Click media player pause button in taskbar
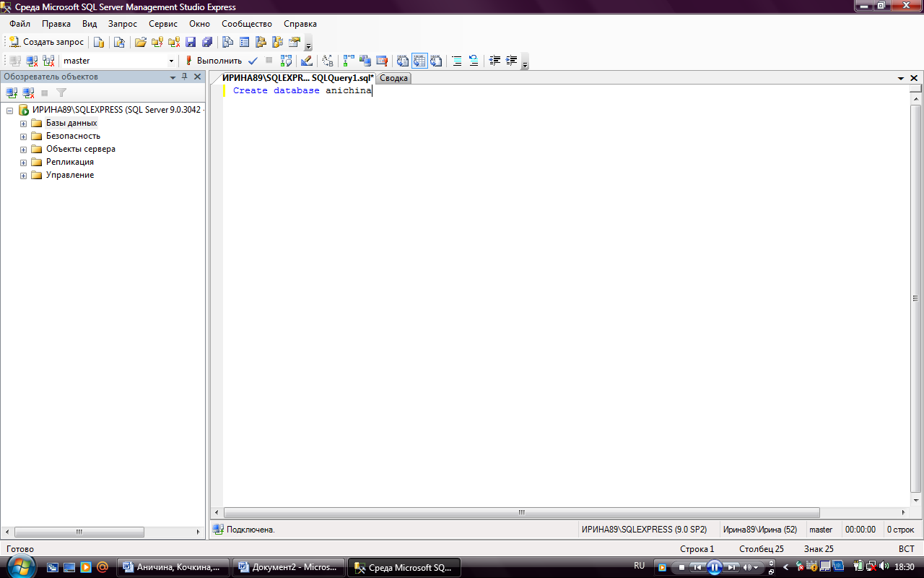924x578 pixels. click(714, 567)
